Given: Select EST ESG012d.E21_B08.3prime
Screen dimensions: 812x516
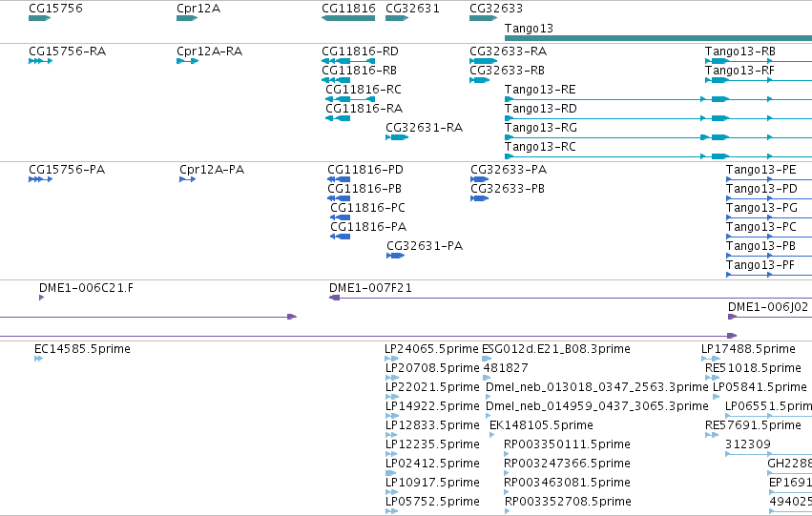Looking at the screenshot, I should [556, 349].
